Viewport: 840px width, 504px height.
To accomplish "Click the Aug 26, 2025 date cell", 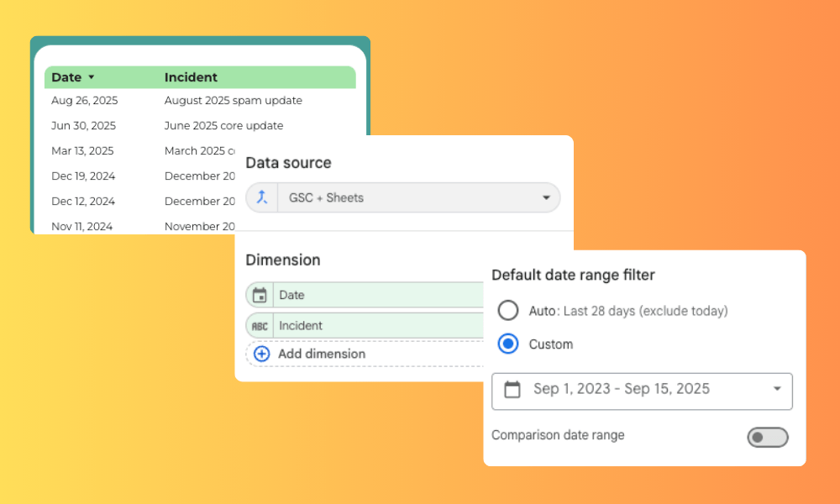I will (x=84, y=101).
